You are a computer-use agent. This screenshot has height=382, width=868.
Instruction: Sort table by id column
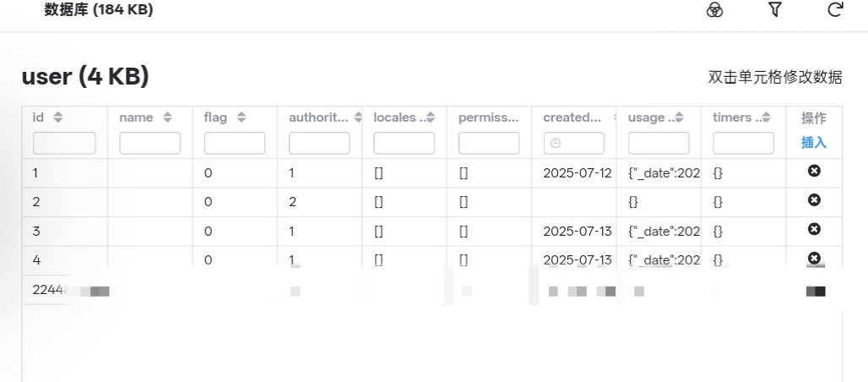(57, 117)
